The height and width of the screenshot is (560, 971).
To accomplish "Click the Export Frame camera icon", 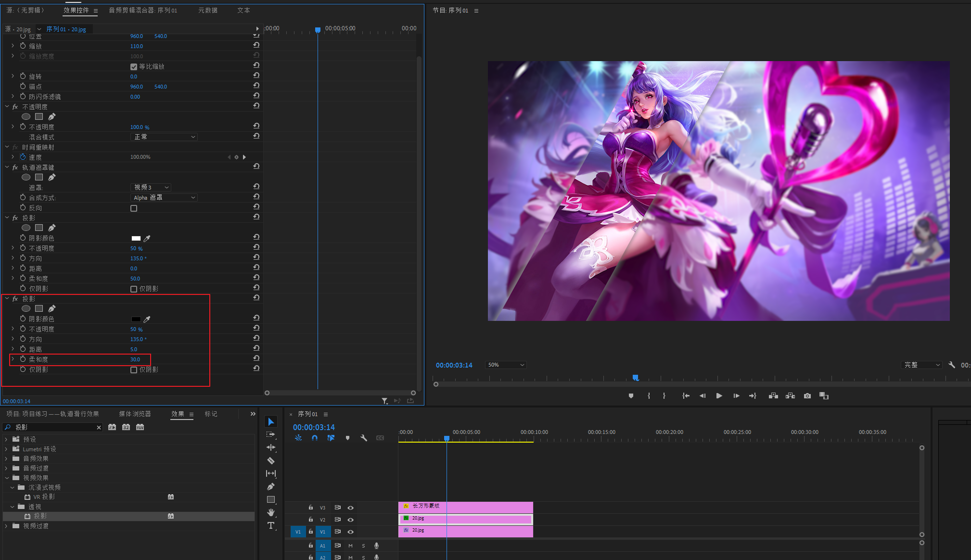I will pyautogui.click(x=807, y=396).
